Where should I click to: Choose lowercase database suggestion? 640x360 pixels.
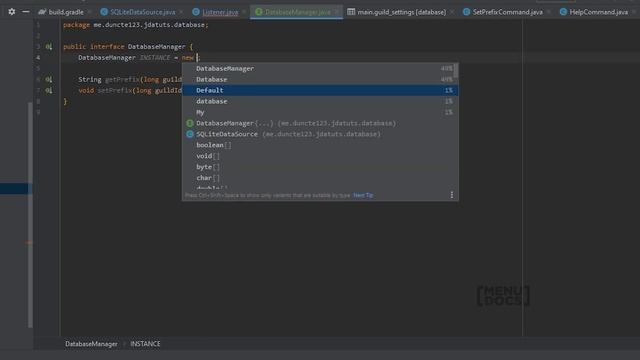(320, 101)
